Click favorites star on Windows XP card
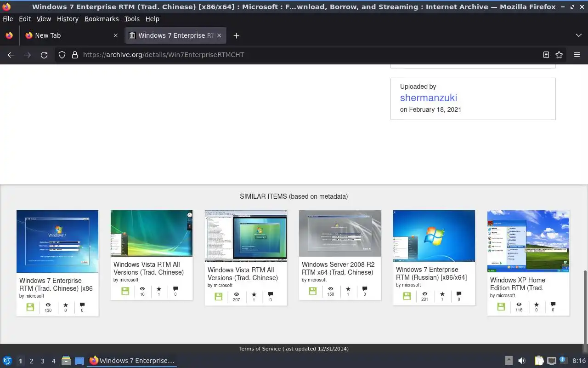 coord(536,305)
